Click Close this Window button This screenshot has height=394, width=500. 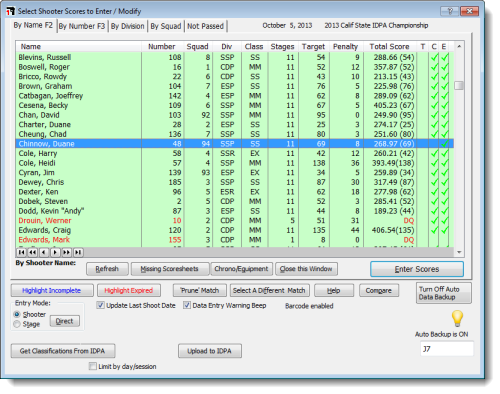(306, 269)
